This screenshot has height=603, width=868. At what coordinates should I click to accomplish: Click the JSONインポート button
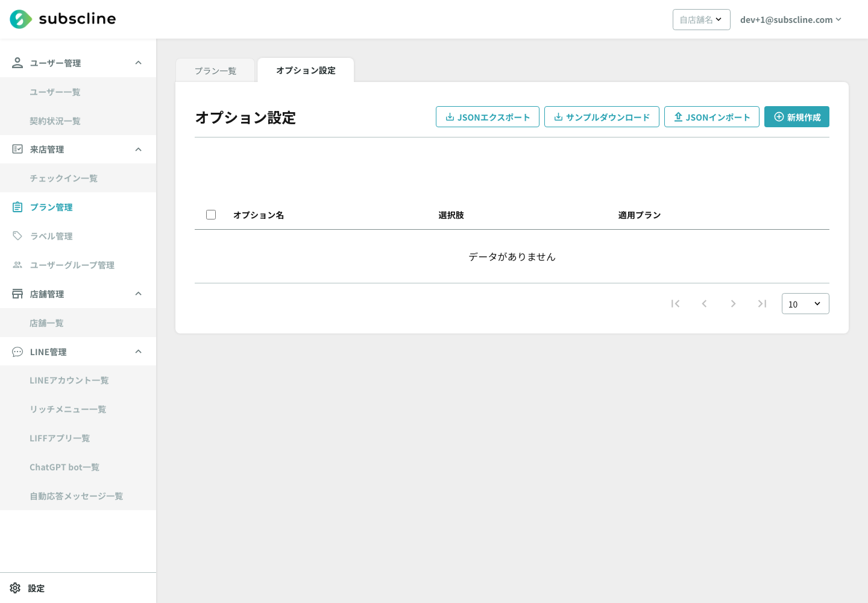(712, 116)
